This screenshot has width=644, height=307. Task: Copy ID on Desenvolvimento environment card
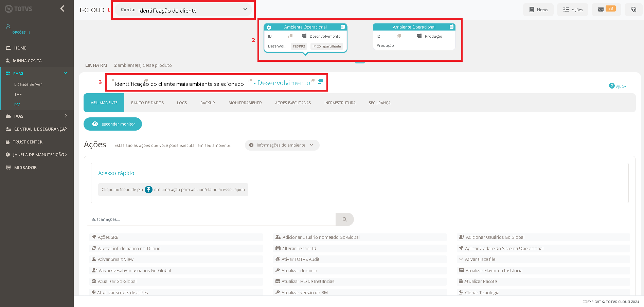click(x=290, y=36)
